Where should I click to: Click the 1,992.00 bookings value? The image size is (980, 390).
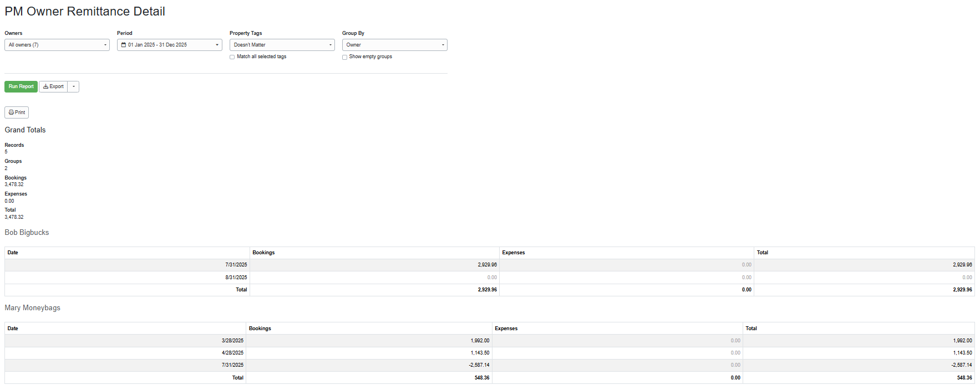point(480,341)
